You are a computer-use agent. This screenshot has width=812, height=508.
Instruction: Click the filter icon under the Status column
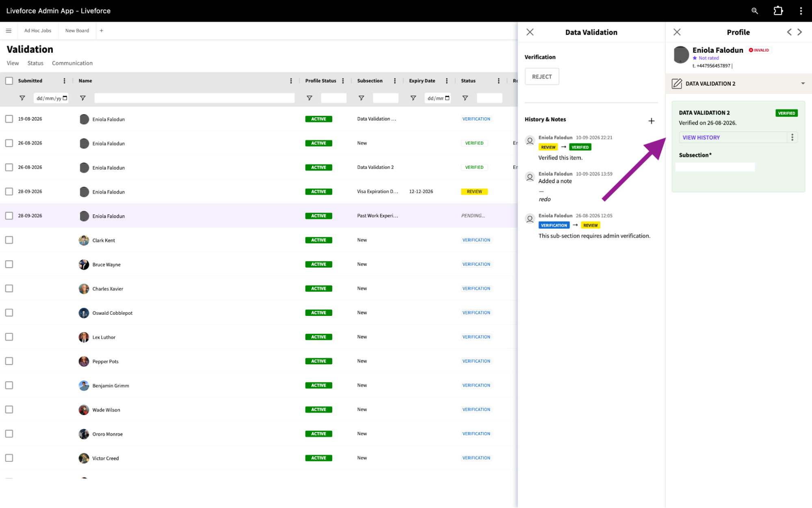(x=465, y=98)
